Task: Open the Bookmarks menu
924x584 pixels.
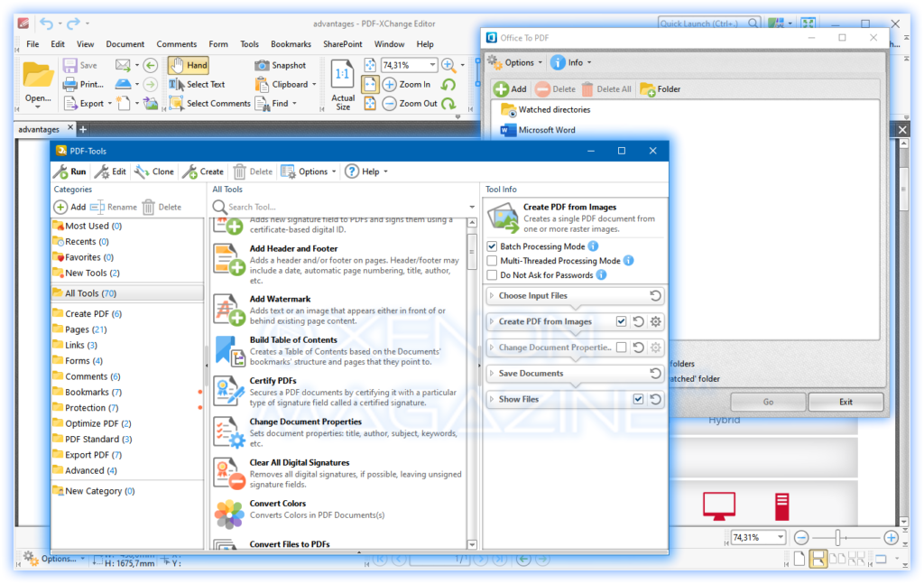Action: (x=291, y=42)
